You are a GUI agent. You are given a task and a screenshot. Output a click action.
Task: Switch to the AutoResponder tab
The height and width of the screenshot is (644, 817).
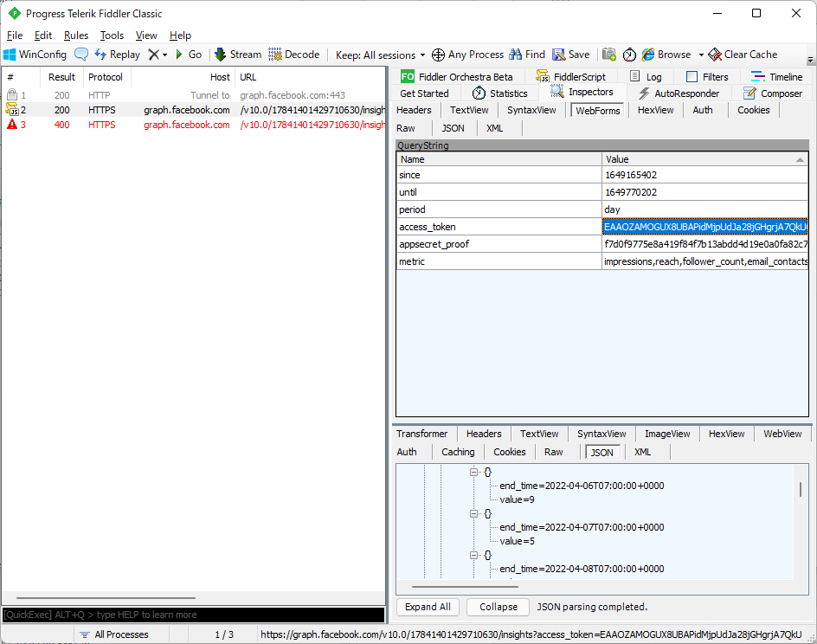point(679,93)
